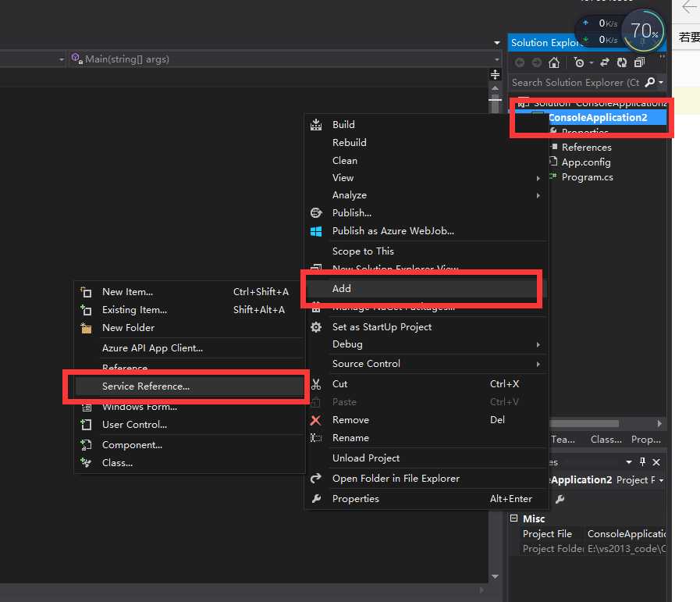Open Pending Changes Filter clock icon

[x=579, y=62]
